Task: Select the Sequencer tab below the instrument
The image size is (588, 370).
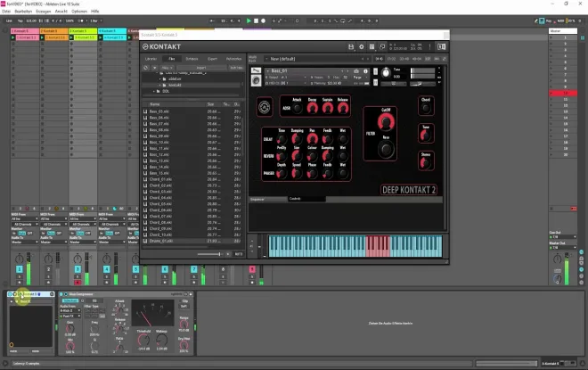Action: pos(268,199)
